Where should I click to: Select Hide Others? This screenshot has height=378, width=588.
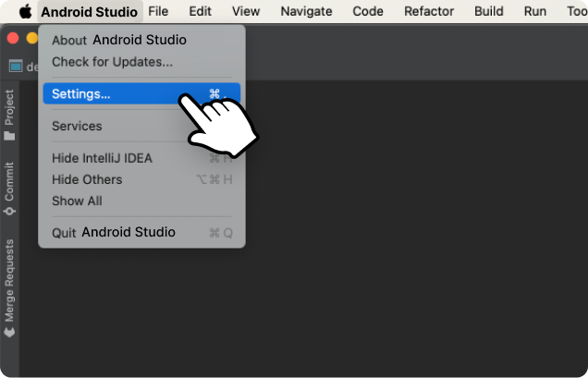click(87, 179)
